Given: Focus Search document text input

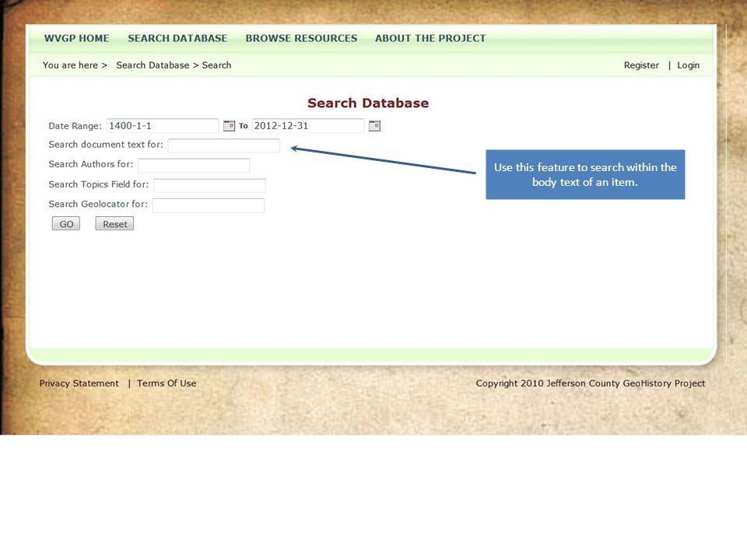Looking at the screenshot, I should (x=224, y=145).
